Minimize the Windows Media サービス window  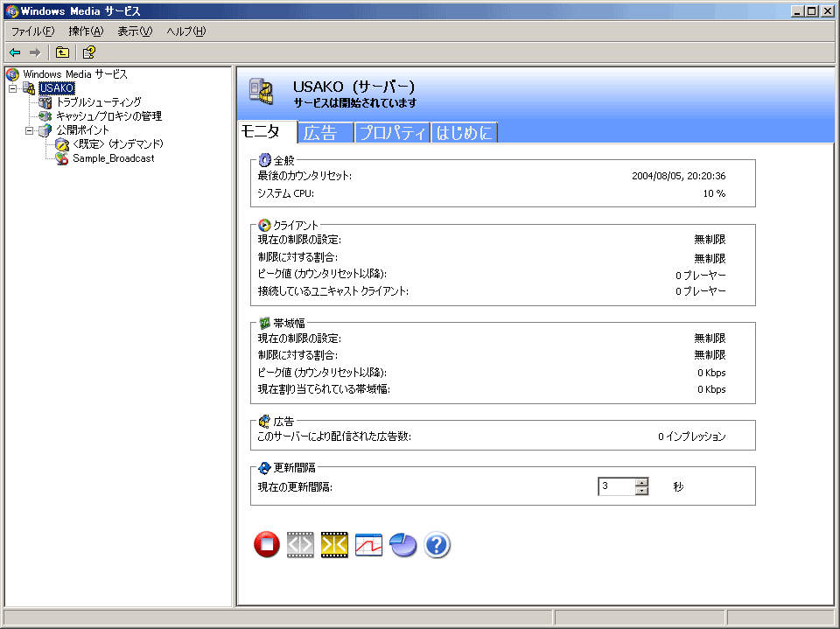798,10
